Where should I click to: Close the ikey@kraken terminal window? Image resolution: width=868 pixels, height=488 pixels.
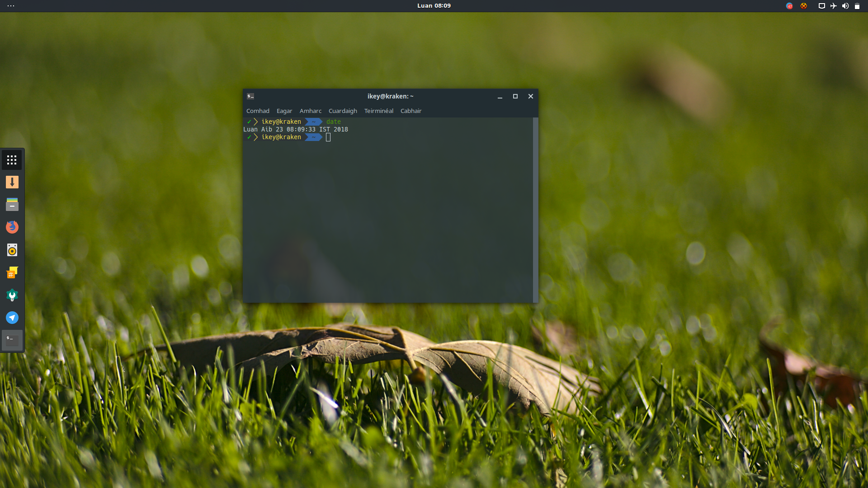[x=531, y=96]
